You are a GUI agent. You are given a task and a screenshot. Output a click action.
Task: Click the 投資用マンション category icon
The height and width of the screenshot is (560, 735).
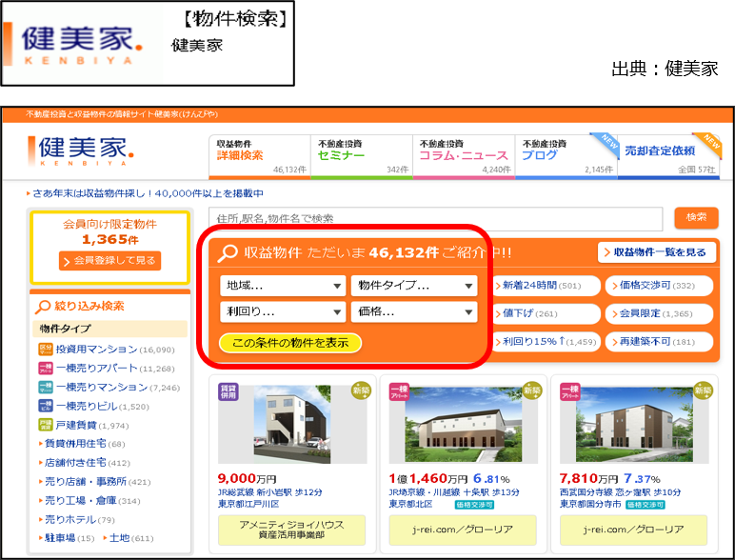45,350
